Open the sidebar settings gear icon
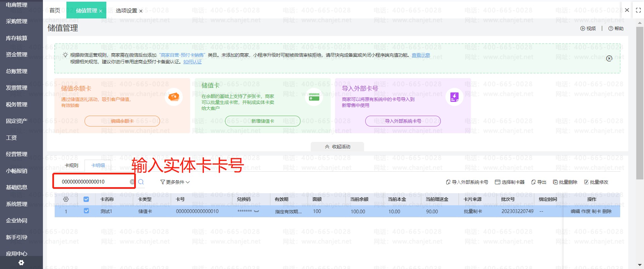 [21, 263]
